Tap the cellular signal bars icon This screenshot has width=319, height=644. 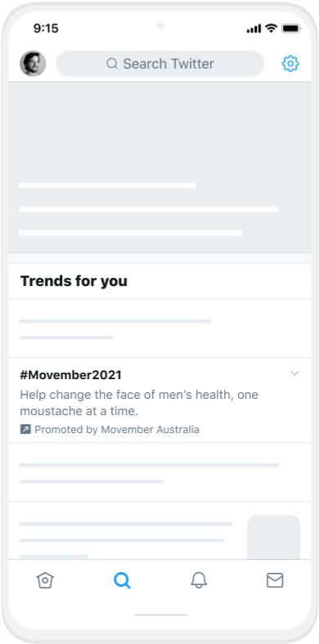coord(254,29)
